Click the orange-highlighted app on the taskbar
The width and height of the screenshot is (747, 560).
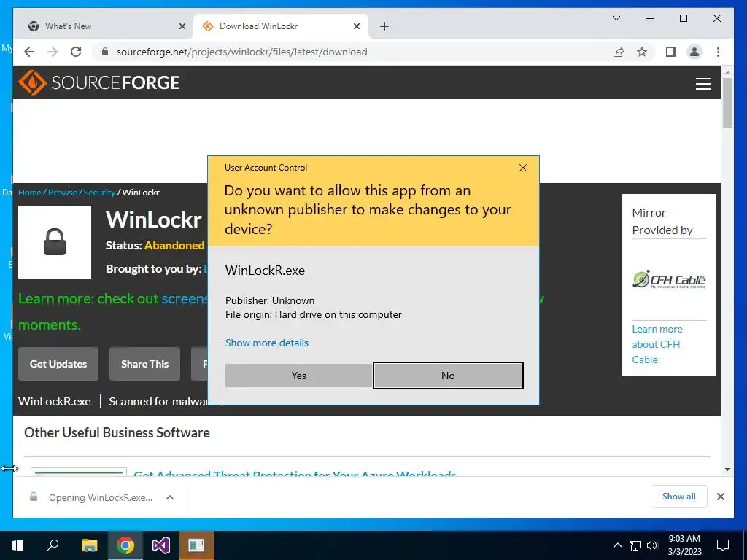click(196, 545)
